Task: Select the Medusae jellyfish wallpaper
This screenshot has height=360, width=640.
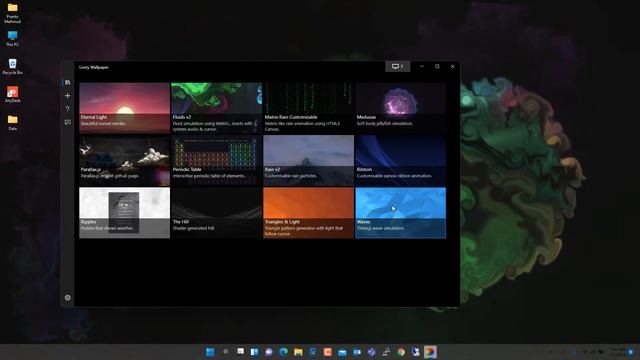Action: pos(400,108)
